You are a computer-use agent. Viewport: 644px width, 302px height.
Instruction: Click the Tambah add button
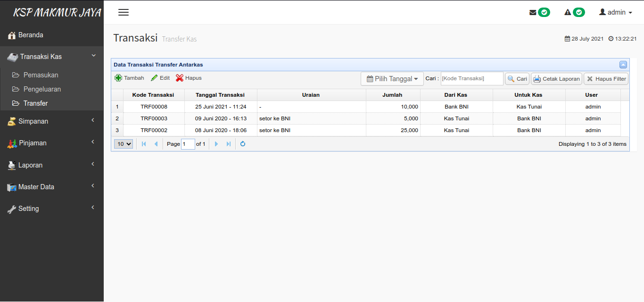130,78
